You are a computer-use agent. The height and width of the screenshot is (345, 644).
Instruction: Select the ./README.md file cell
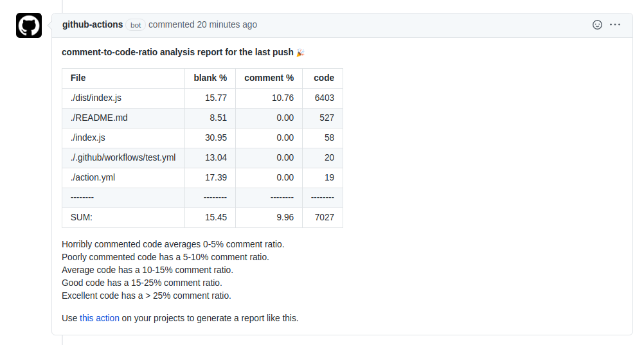pyautogui.click(x=123, y=118)
